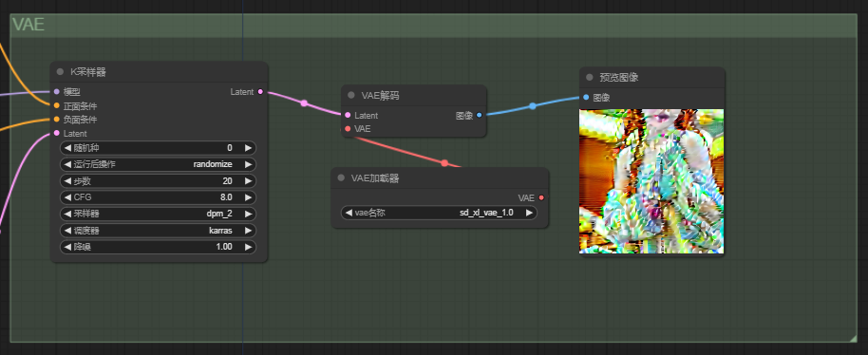Collapse the VAE解码 node via its title dot
This screenshot has height=355, width=868.
tap(351, 95)
